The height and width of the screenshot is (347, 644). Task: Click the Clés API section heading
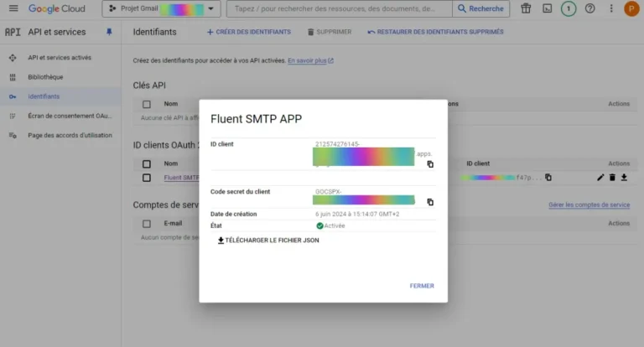point(149,85)
